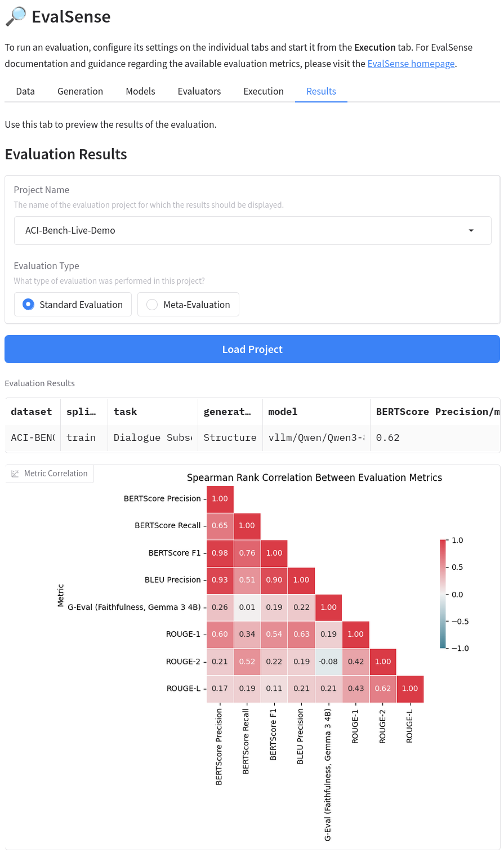Open the Generation tab

(80, 91)
